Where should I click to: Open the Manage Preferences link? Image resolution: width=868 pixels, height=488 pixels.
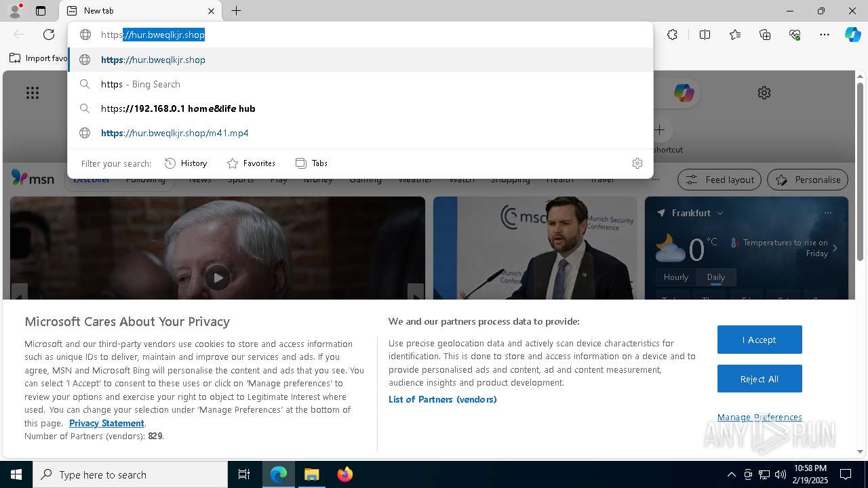click(759, 417)
